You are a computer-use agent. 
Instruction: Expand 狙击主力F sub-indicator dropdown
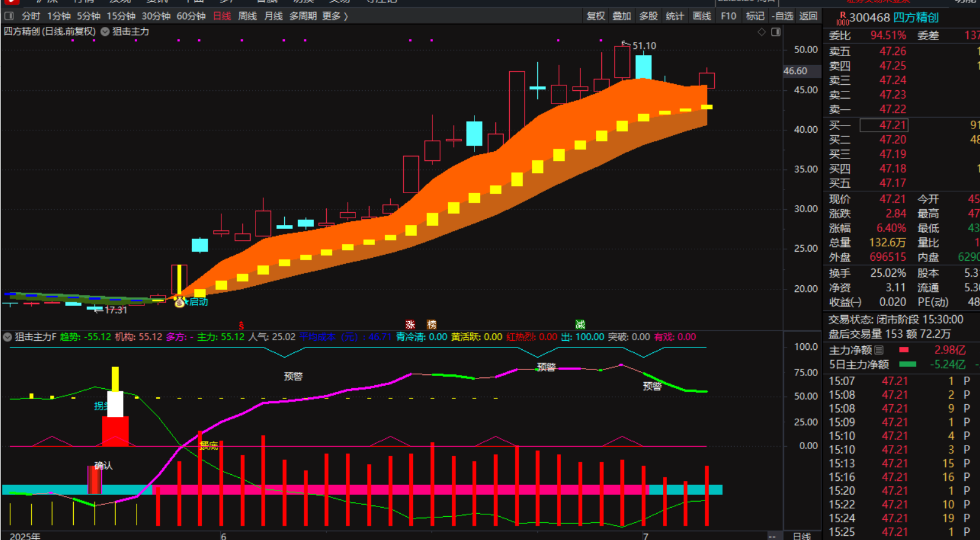pyautogui.click(x=7, y=337)
